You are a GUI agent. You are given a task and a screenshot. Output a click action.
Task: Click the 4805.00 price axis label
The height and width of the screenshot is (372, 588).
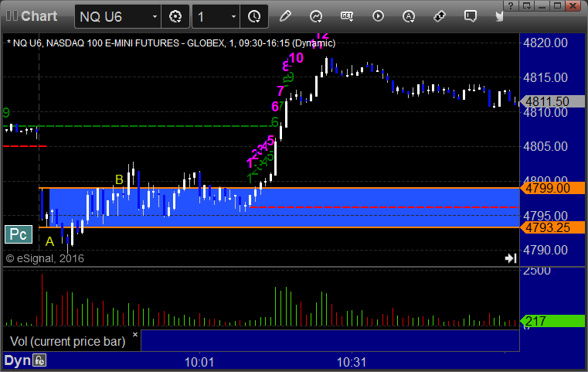[x=546, y=146]
